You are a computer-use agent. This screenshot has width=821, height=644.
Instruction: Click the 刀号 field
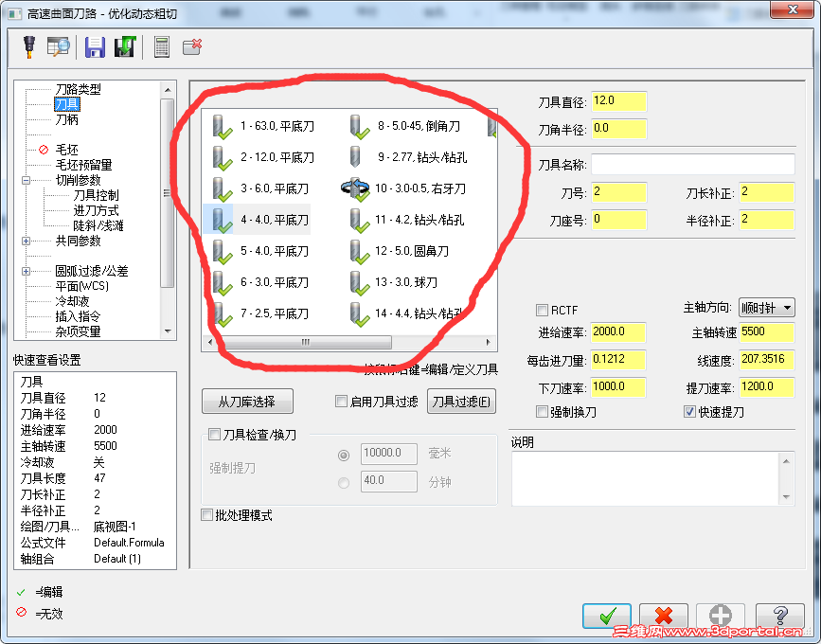click(619, 192)
